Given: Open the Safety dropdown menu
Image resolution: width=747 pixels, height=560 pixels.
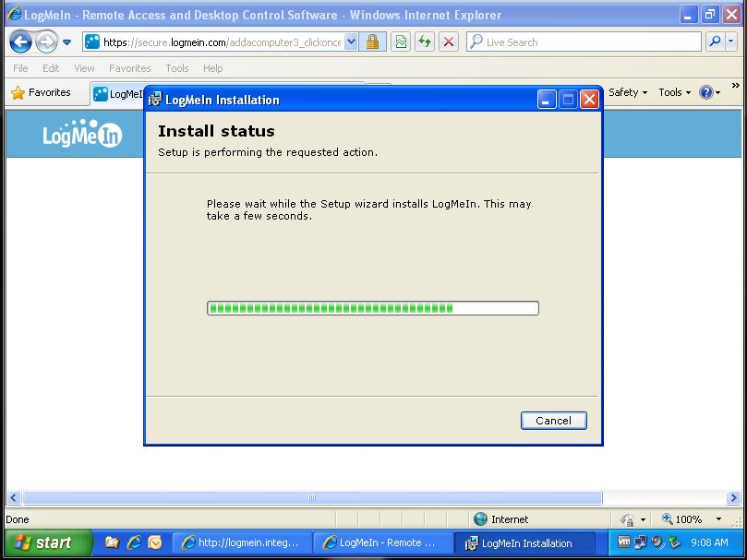Looking at the screenshot, I should (x=628, y=92).
